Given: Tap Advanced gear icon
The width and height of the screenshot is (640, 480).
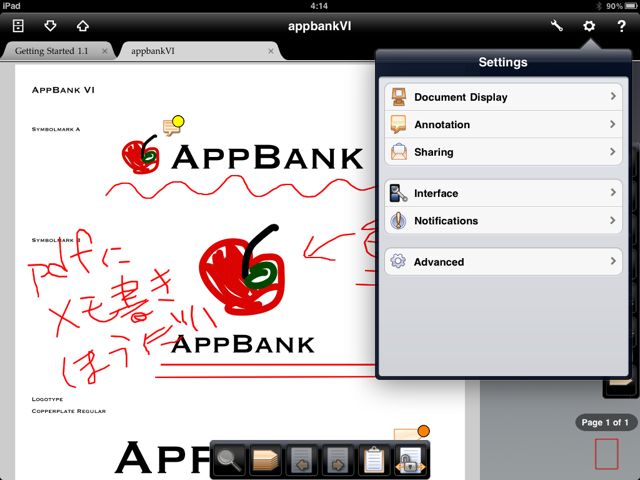Looking at the screenshot, I should pos(398,261).
